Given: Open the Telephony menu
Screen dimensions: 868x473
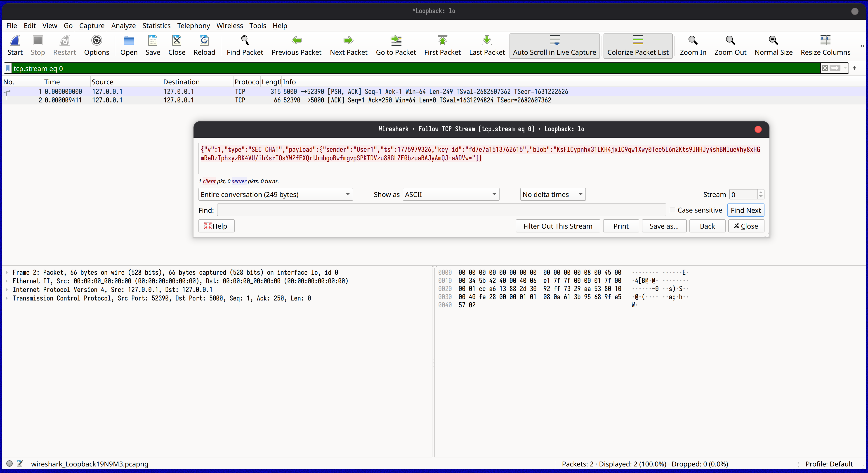Looking at the screenshot, I should click(x=193, y=26).
